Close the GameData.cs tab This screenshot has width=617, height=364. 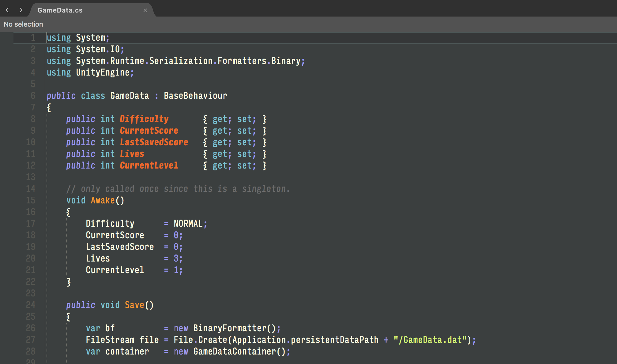pos(145,10)
